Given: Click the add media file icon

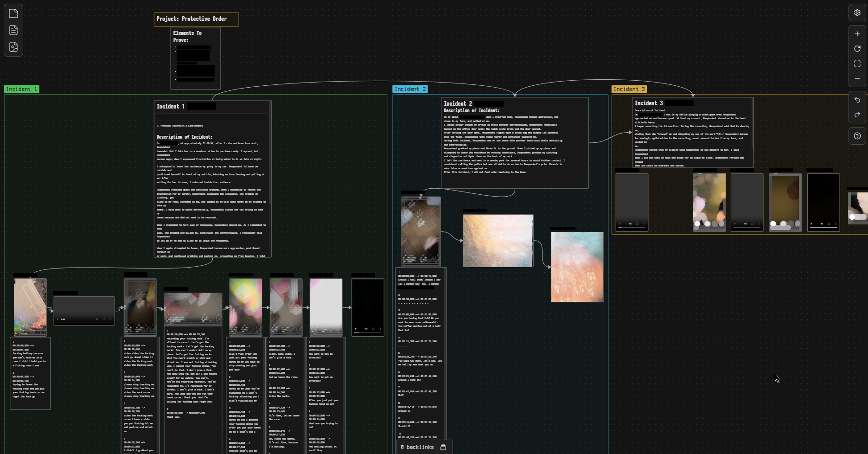Looking at the screenshot, I should click(x=13, y=47).
